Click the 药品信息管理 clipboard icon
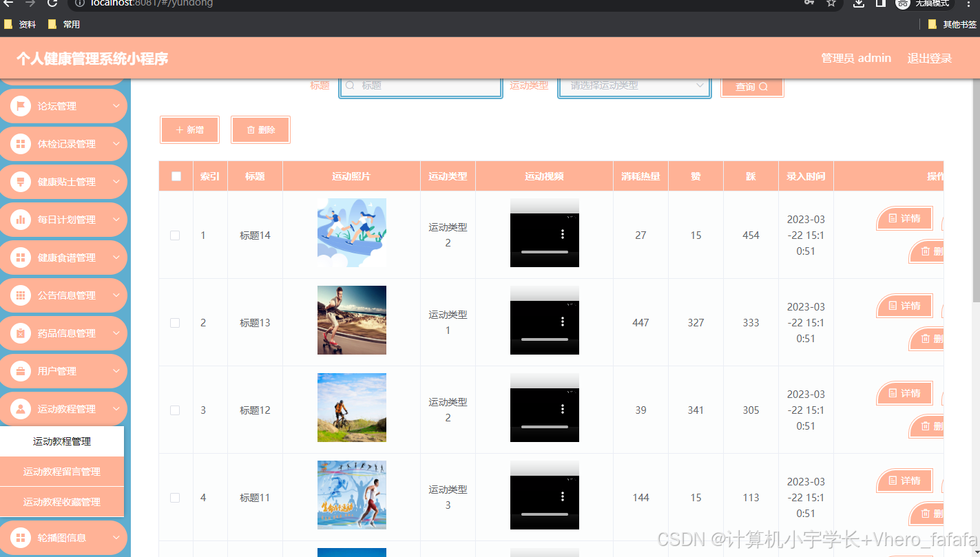The image size is (980, 557). (x=21, y=333)
